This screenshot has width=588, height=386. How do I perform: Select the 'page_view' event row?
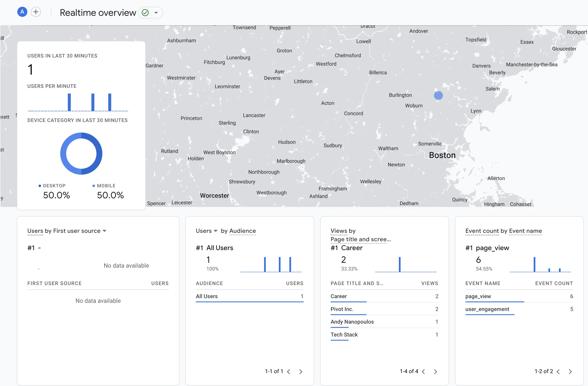click(x=519, y=296)
